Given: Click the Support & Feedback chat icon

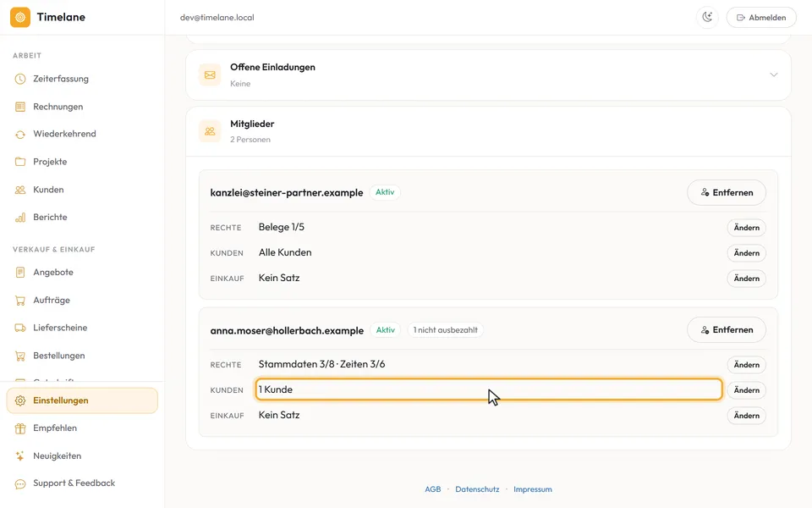Looking at the screenshot, I should coord(20,483).
